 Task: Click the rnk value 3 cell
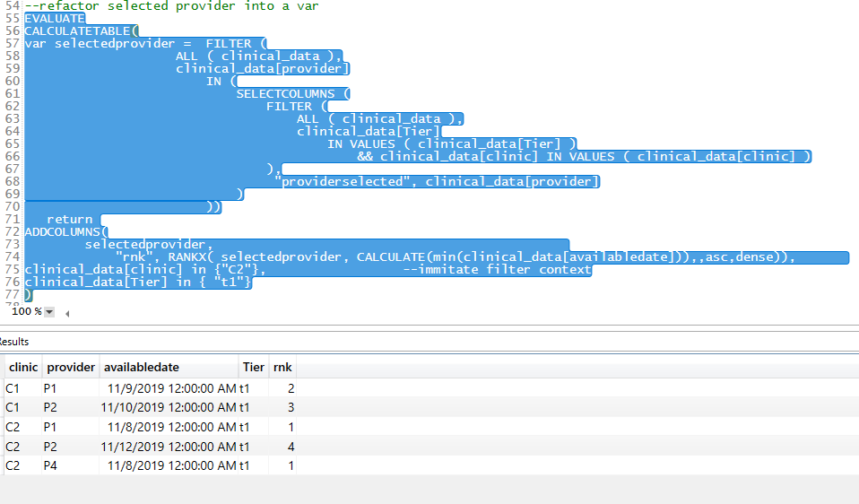282,407
